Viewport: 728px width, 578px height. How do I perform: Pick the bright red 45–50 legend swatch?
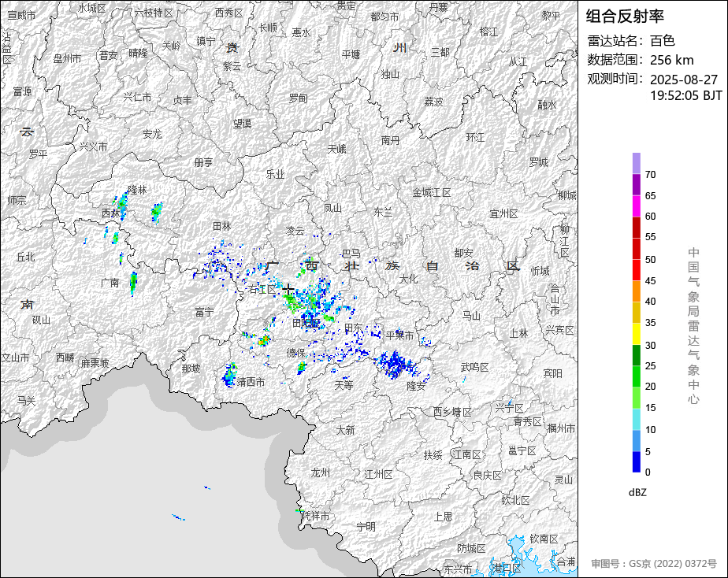pyautogui.click(x=636, y=270)
